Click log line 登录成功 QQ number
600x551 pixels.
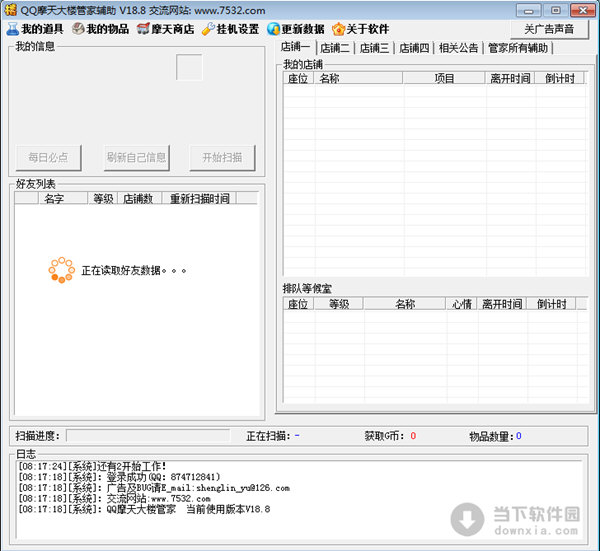click(119, 477)
